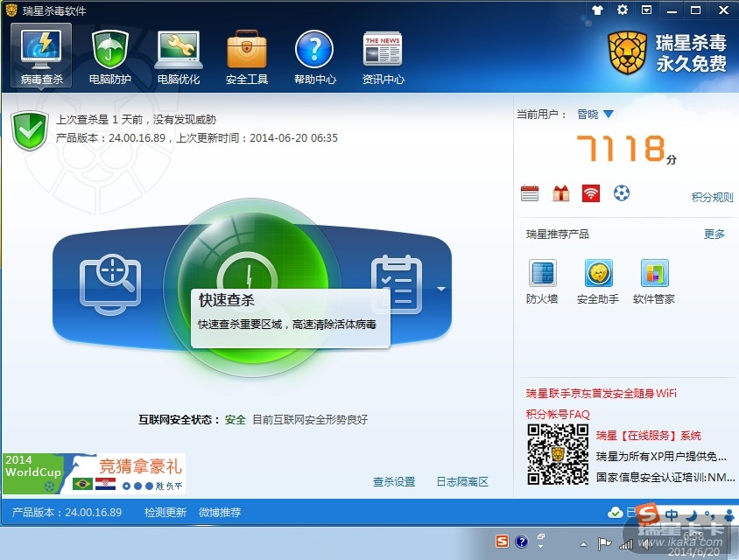This screenshot has width=739, height=560.
Task: Open 国家信息安全认证培训 link
Action: [665, 477]
